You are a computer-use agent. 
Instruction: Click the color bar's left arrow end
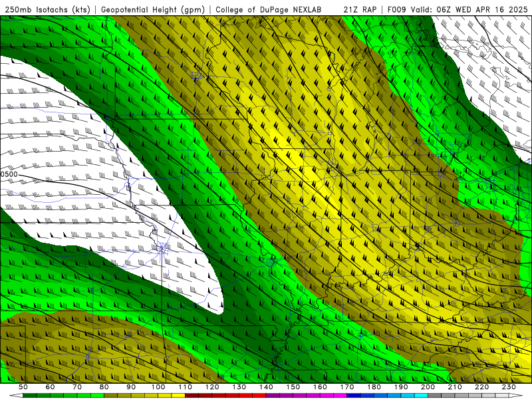point(16,396)
